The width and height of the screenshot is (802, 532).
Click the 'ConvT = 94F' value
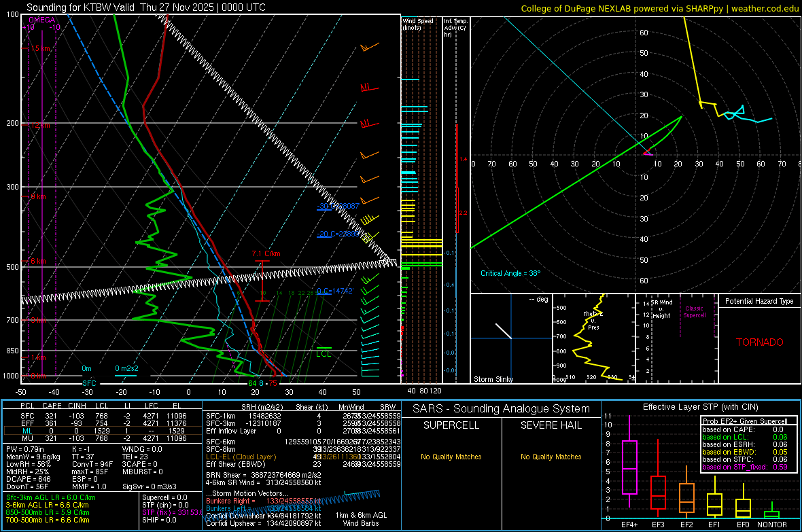coord(92,465)
